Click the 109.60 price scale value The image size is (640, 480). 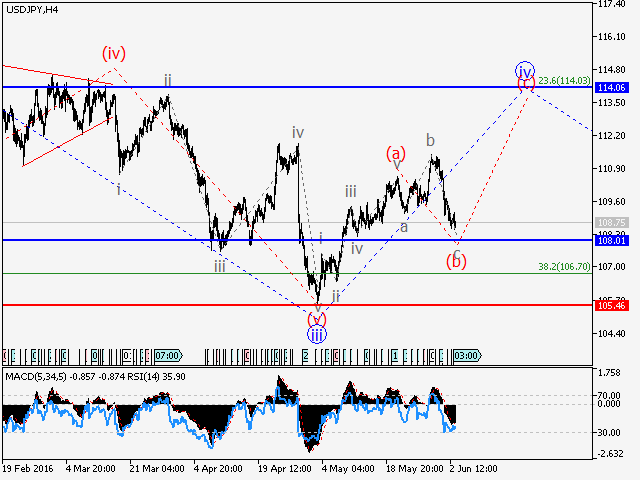point(611,202)
